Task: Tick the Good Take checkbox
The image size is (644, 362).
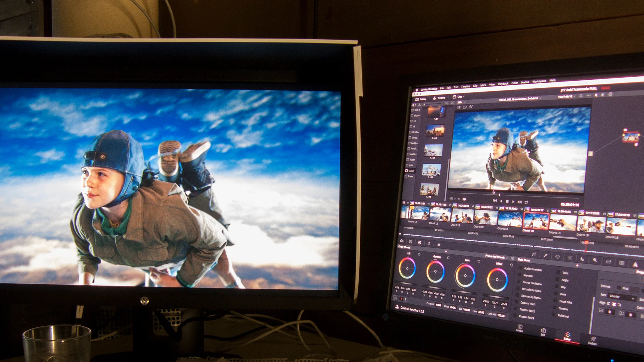Action: point(555,301)
